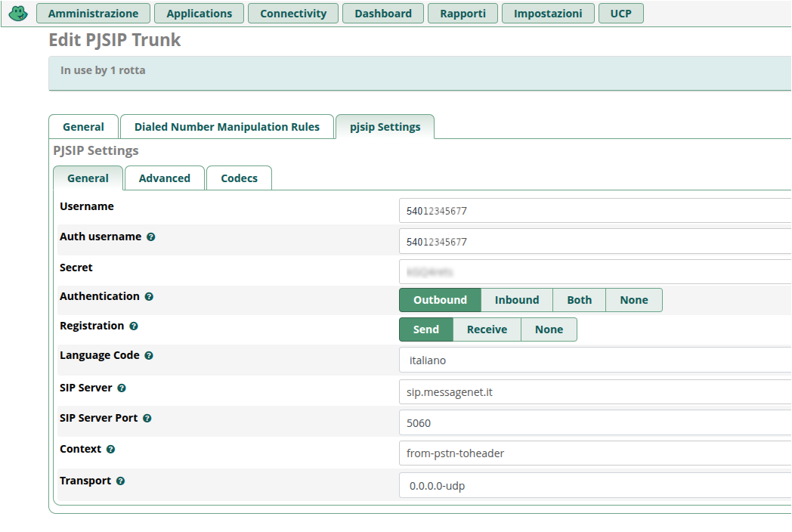The width and height of the screenshot is (792, 532).
Task: Click the SIP Server Port field
Action: 595,423
